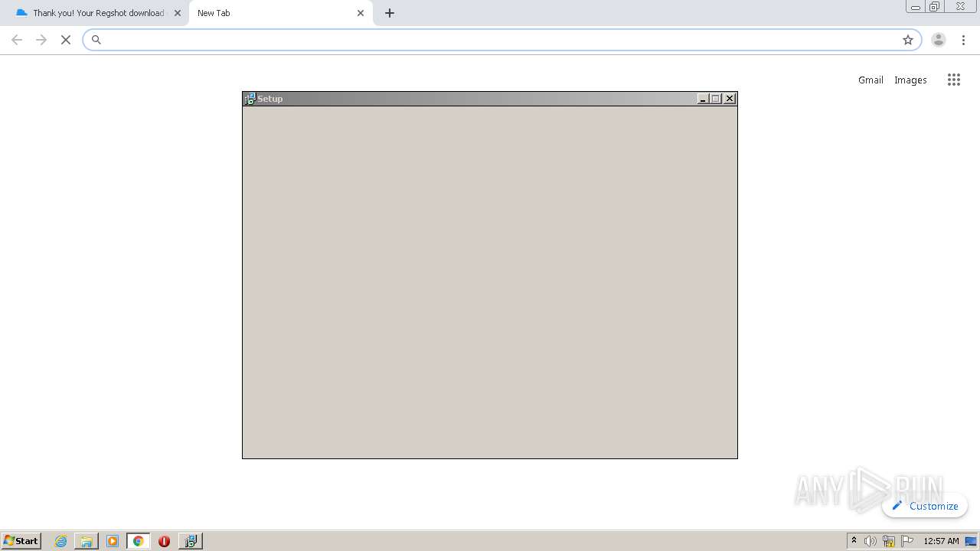The height and width of the screenshot is (551, 980).
Task: Close the New Tab tab
Action: [x=361, y=13]
